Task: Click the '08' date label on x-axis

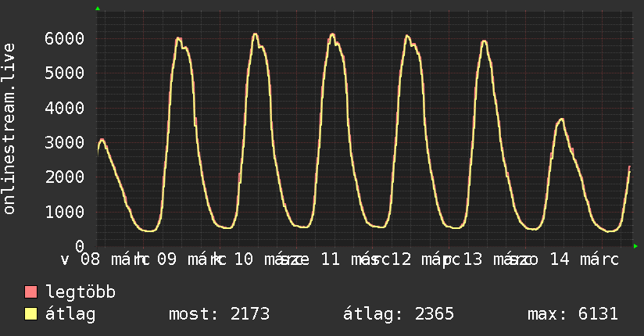Action: (90, 259)
